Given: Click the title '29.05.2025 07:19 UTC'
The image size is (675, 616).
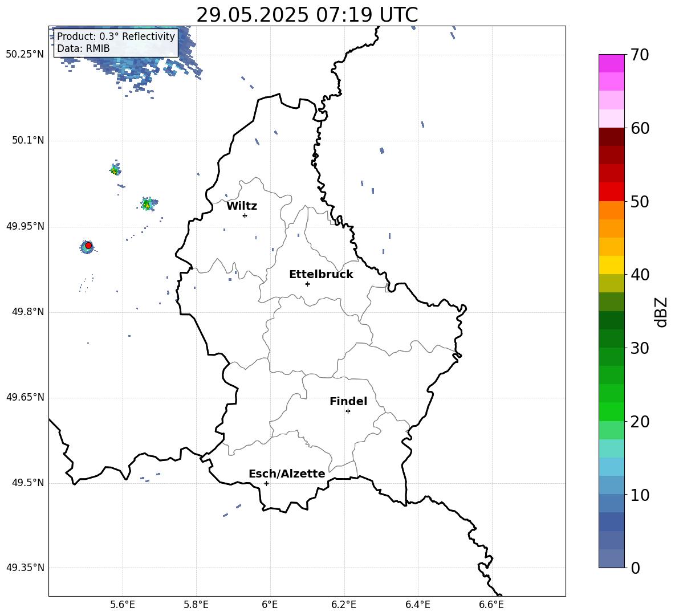Looking at the screenshot, I should tap(307, 15).
